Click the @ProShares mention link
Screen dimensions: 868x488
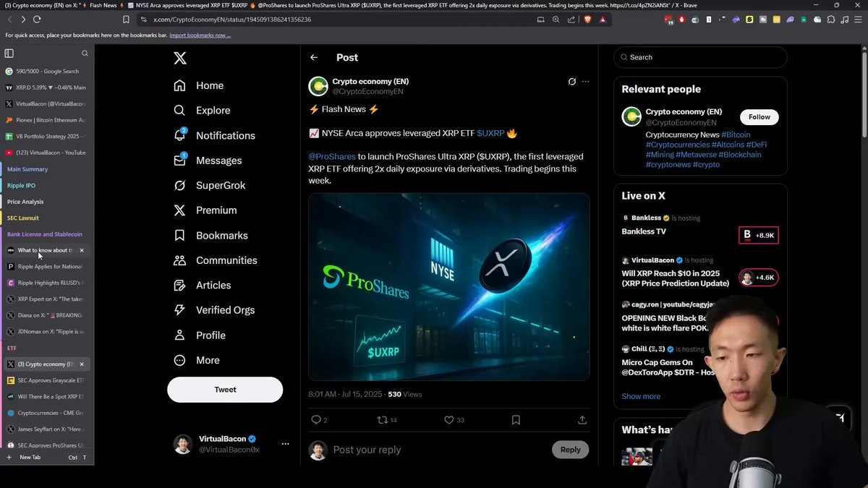point(332,156)
